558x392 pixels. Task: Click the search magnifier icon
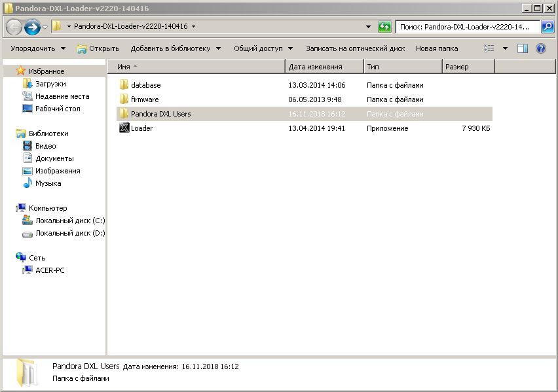coord(548,27)
